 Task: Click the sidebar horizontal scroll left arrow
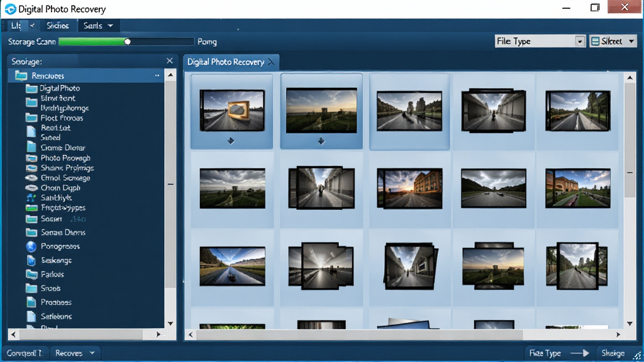[13, 334]
